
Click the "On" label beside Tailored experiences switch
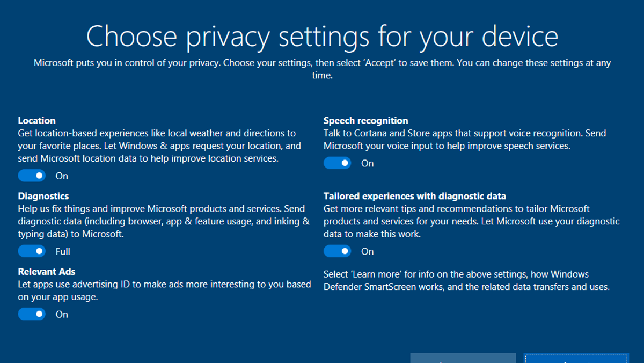(367, 251)
